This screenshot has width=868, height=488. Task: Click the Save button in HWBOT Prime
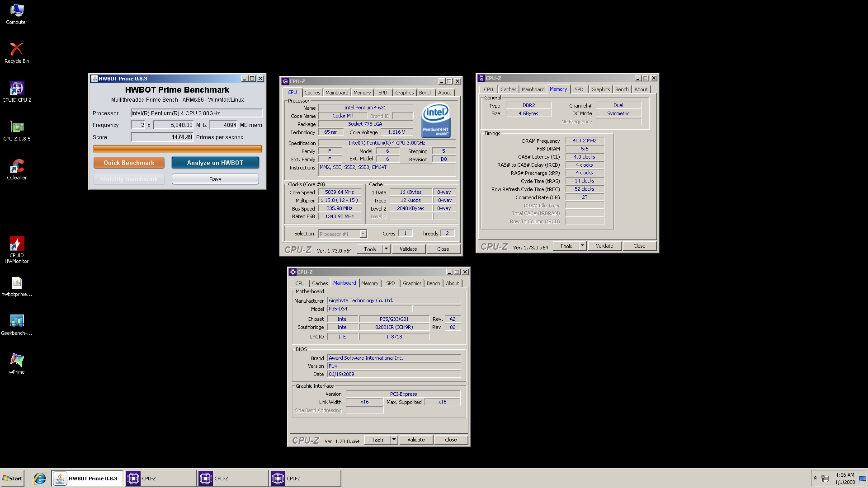pos(215,179)
